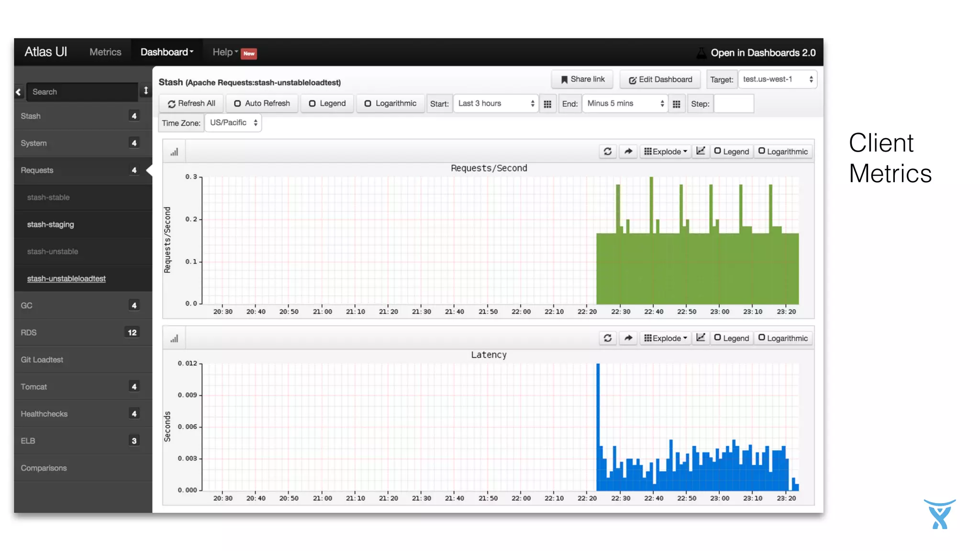Open stash-unstableloadtest link
Image resolution: width=980 pixels, height=551 pixels.
tap(67, 279)
